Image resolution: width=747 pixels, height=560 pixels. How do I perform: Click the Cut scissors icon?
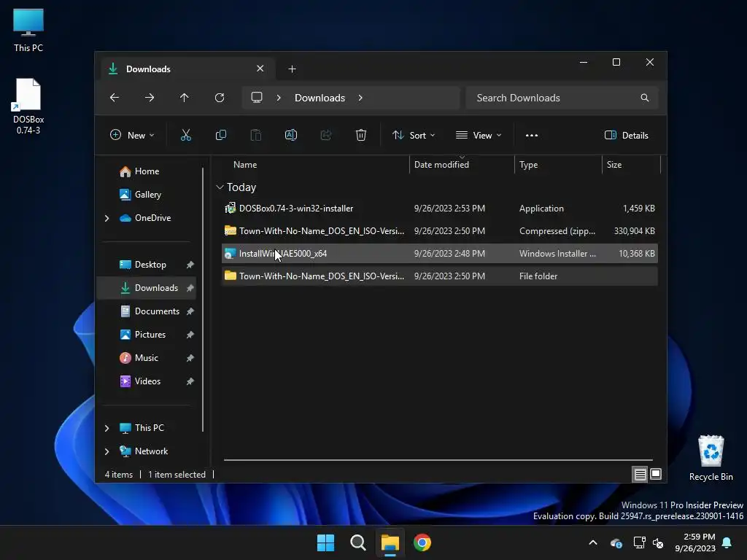click(x=186, y=135)
